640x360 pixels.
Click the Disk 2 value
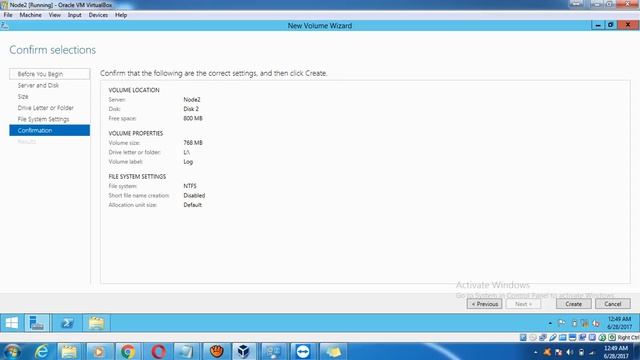191,109
